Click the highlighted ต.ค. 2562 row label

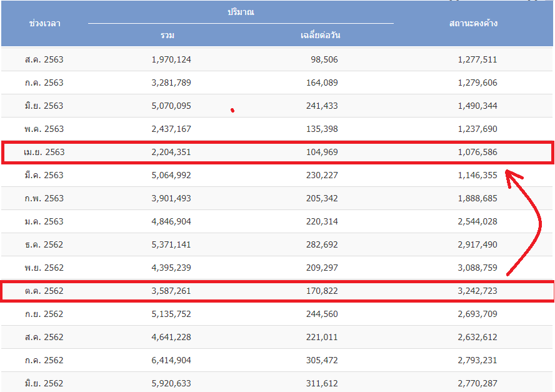[44, 291]
